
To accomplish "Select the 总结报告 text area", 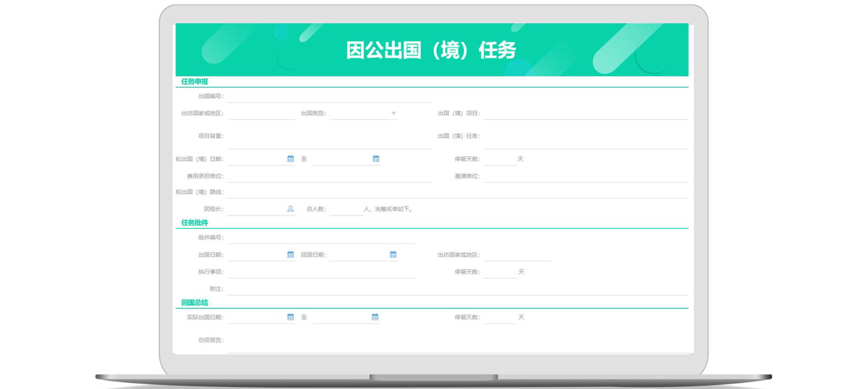I will tap(457, 342).
